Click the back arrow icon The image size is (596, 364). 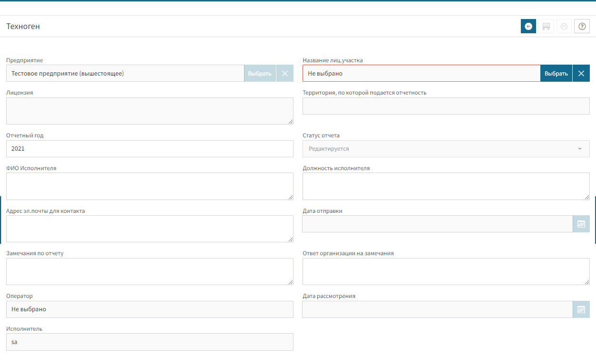click(x=528, y=27)
